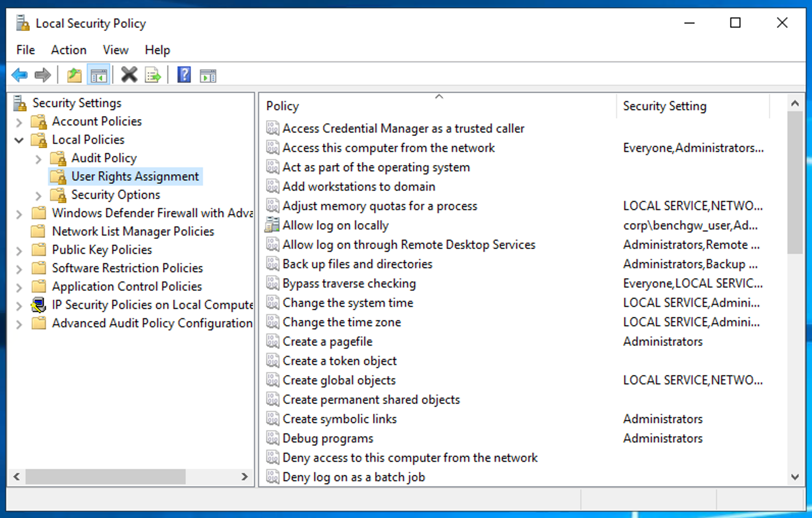This screenshot has width=812, height=518.
Task: Click the Back arrow toolbar icon
Action: coord(19,75)
